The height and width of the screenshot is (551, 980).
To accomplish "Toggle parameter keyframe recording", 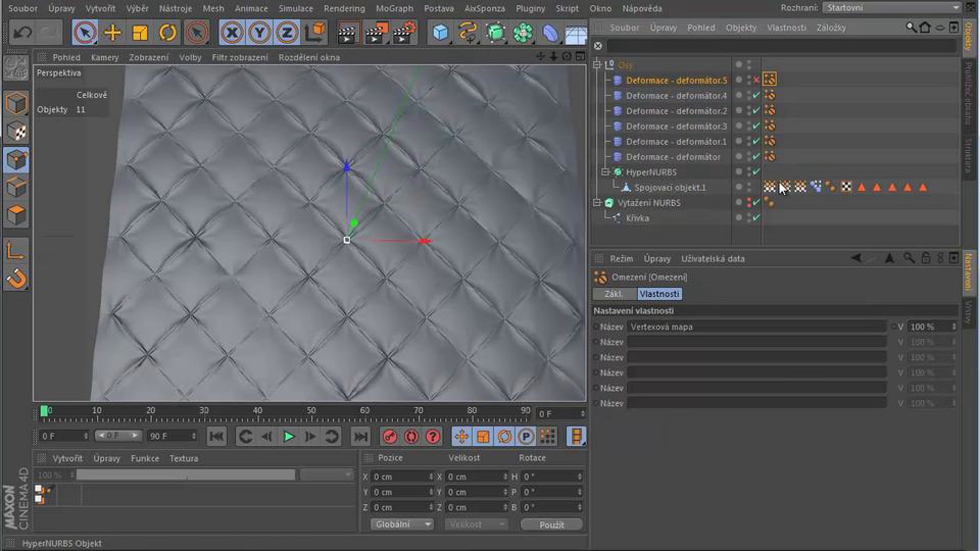I will tap(526, 437).
